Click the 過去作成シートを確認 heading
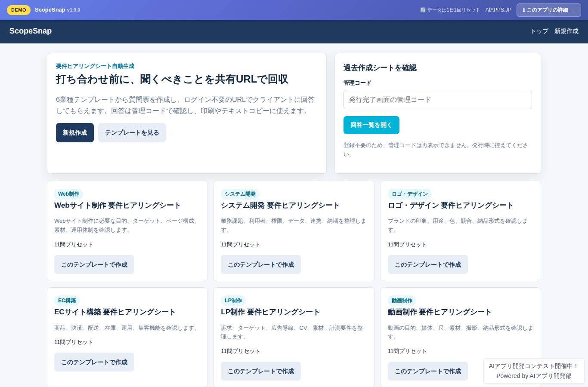The height and width of the screenshot is (387, 588). (380, 68)
